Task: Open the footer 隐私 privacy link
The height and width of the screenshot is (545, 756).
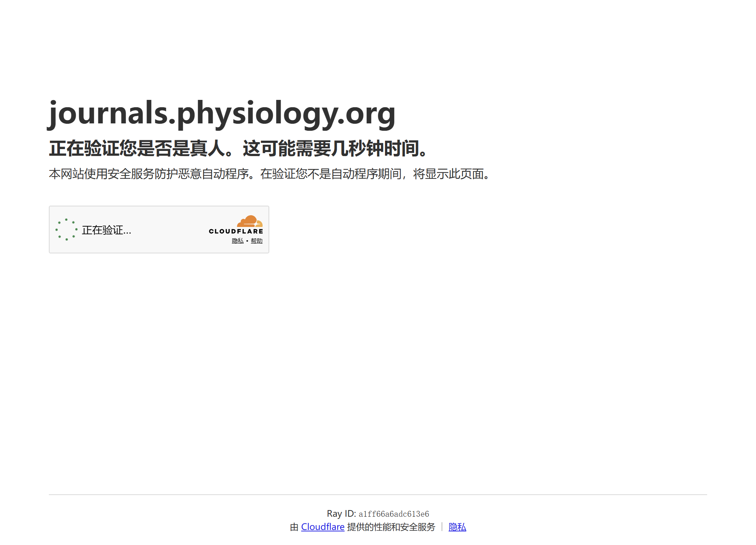Action: click(457, 527)
